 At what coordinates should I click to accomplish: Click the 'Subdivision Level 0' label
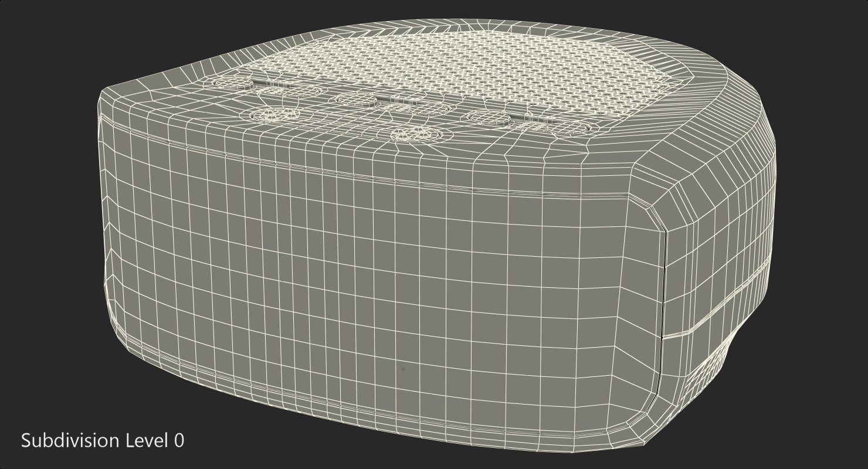click(103, 440)
